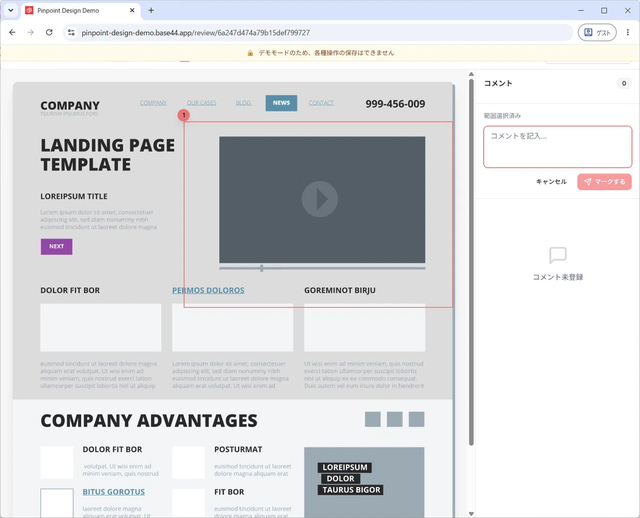This screenshot has width=640, height=518.
Task: Click the browser back arrow
Action: tap(12, 32)
